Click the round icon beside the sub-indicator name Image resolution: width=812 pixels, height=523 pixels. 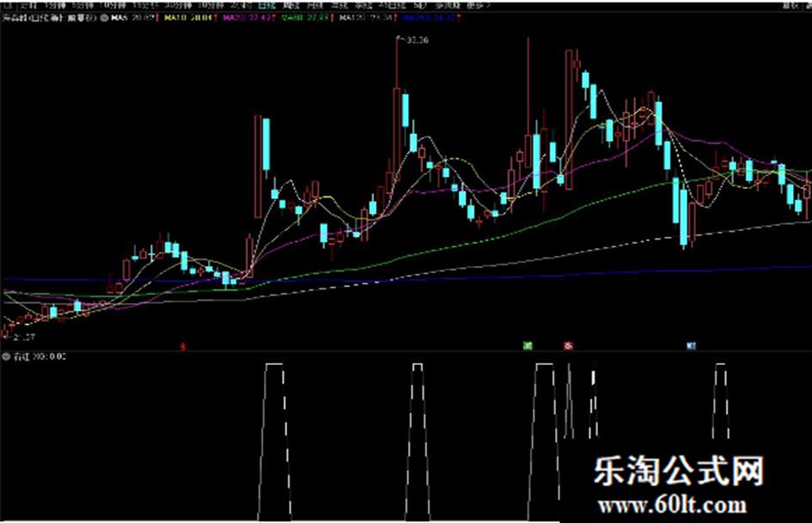6,356
